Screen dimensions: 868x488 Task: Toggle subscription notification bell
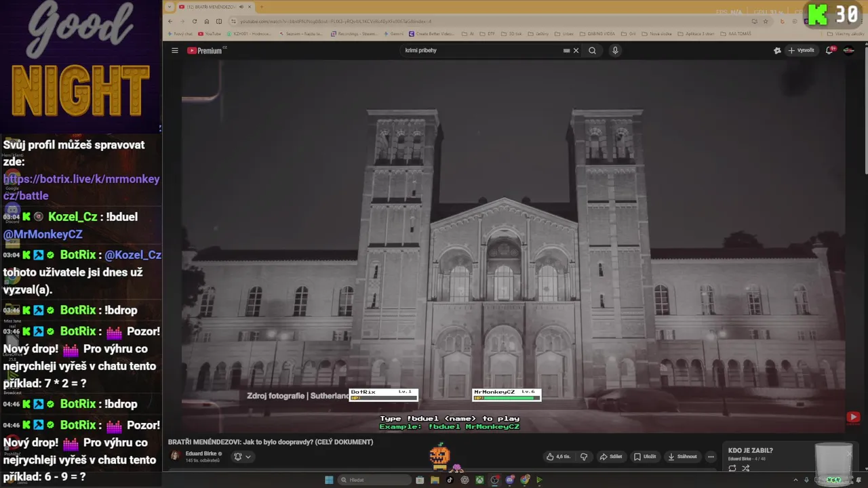[238, 457]
